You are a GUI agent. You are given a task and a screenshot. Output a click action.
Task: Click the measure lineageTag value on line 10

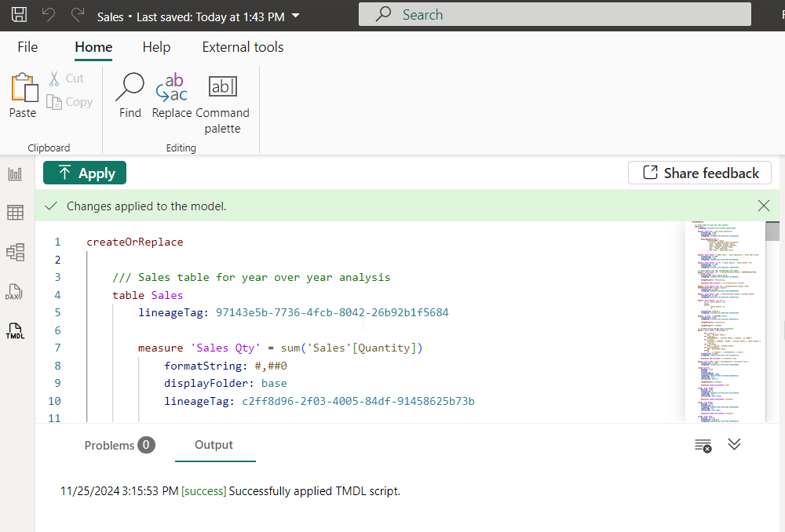point(358,402)
